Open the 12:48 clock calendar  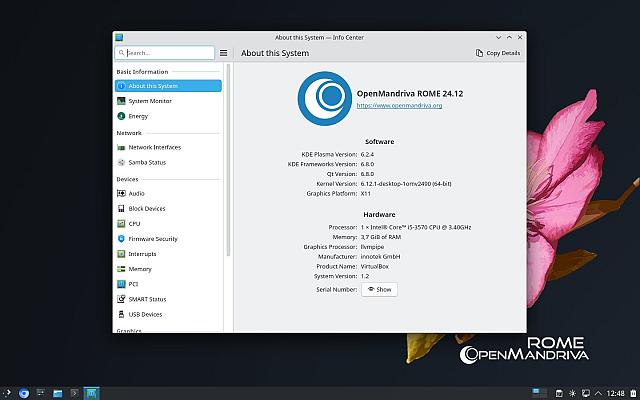pos(616,393)
